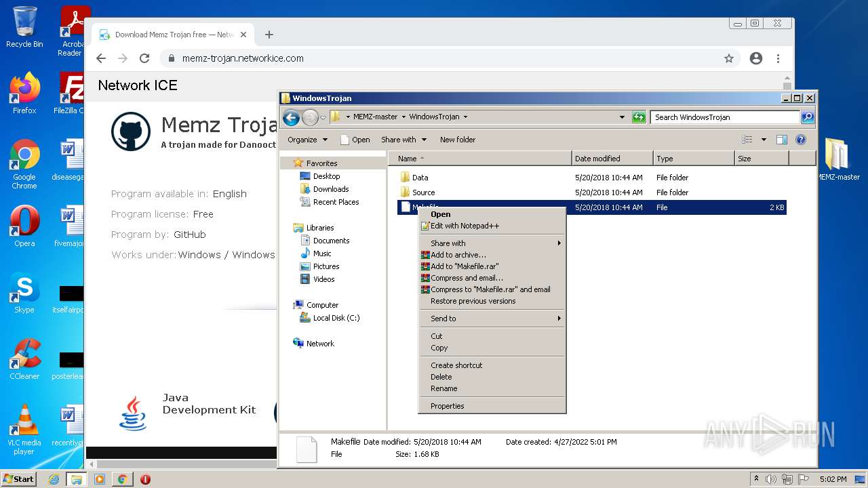Open Explorer help icon
Screen dimensions: 868x488
(801, 140)
